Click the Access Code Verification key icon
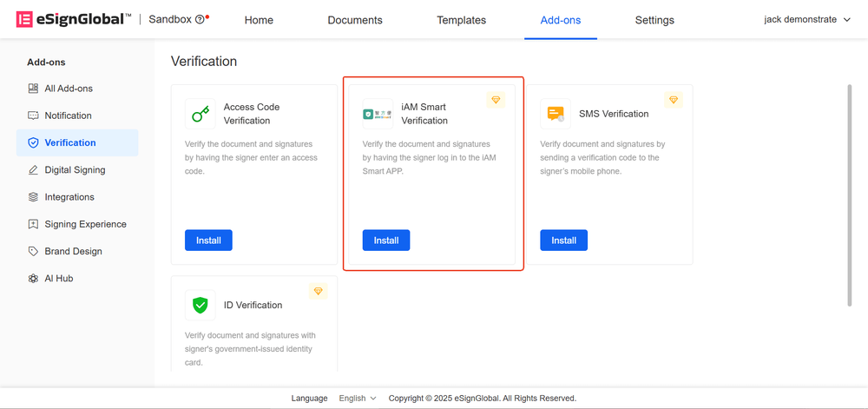868x409 pixels. coord(201,114)
